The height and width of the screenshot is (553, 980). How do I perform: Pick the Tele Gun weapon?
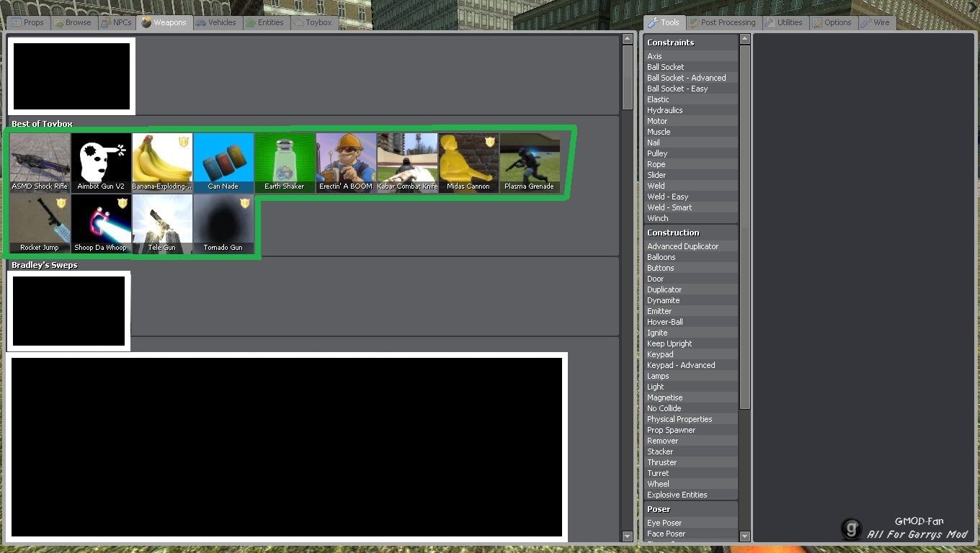[163, 224]
